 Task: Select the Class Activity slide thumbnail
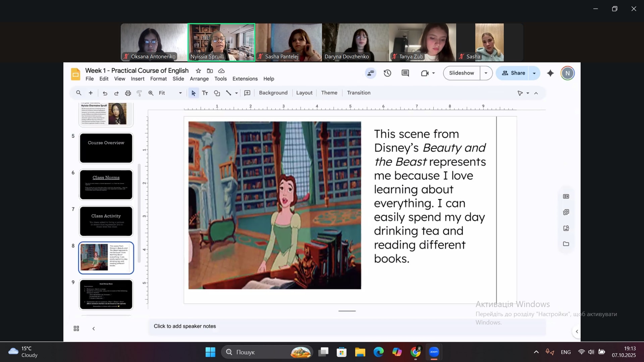point(106,221)
